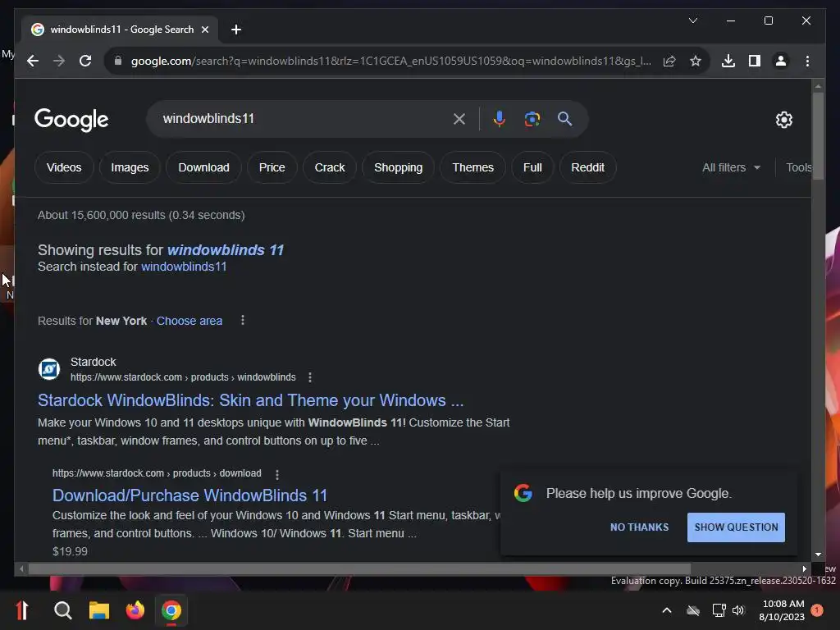Select the Reddit filter chip

pos(587,167)
